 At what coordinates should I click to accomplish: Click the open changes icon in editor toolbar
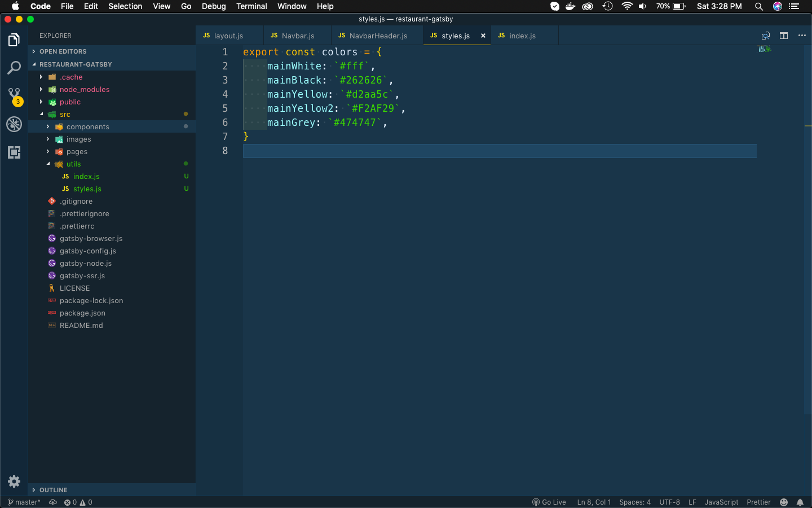(765, 36)
